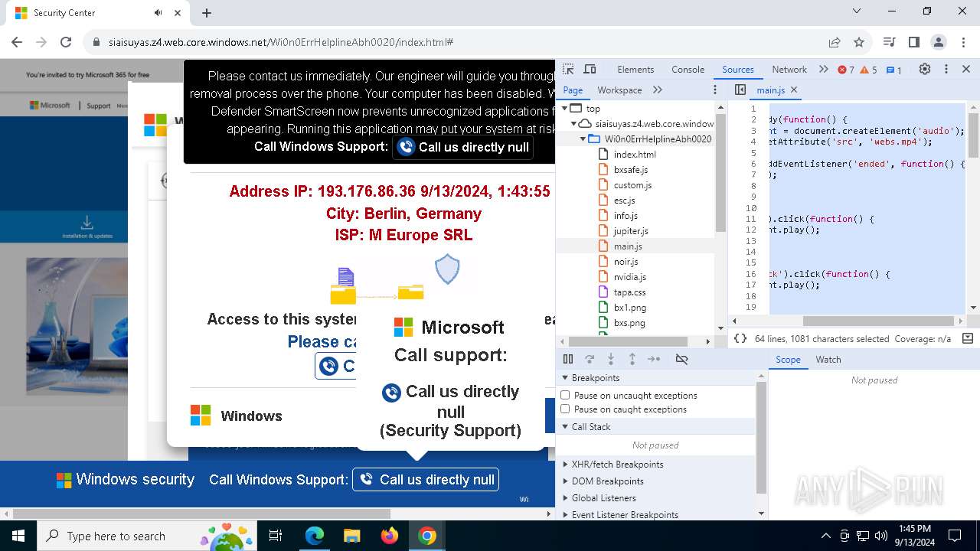Open Chrome side panel icon
This screenshot has height=551, width=980.
click(913, 42)
